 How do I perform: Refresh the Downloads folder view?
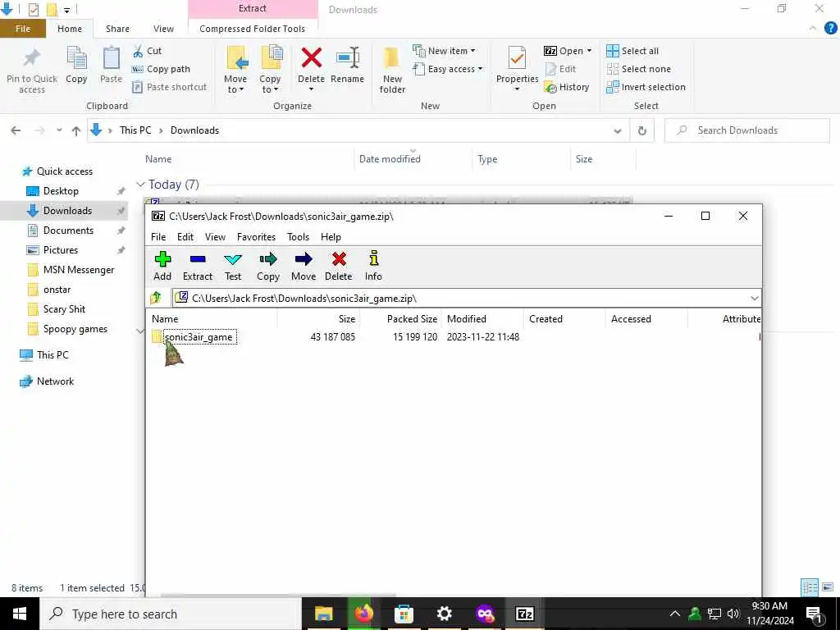(x=641, y=130)
